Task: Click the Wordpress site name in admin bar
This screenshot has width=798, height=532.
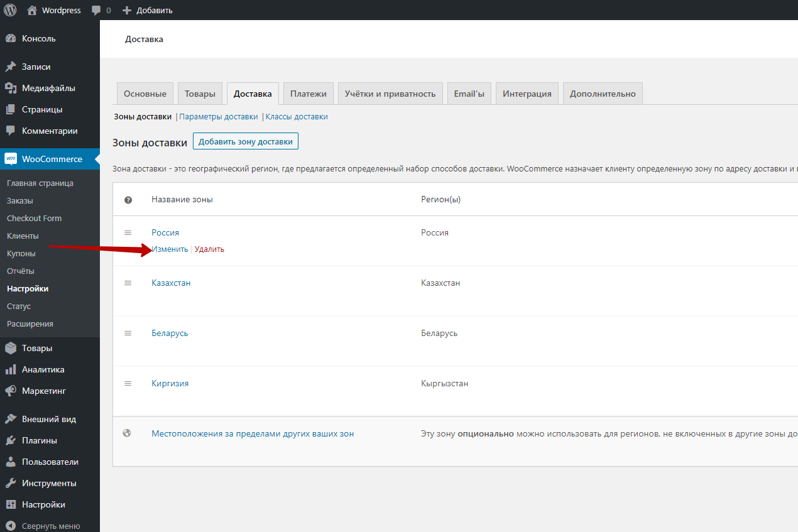Action: click(62, 10)
